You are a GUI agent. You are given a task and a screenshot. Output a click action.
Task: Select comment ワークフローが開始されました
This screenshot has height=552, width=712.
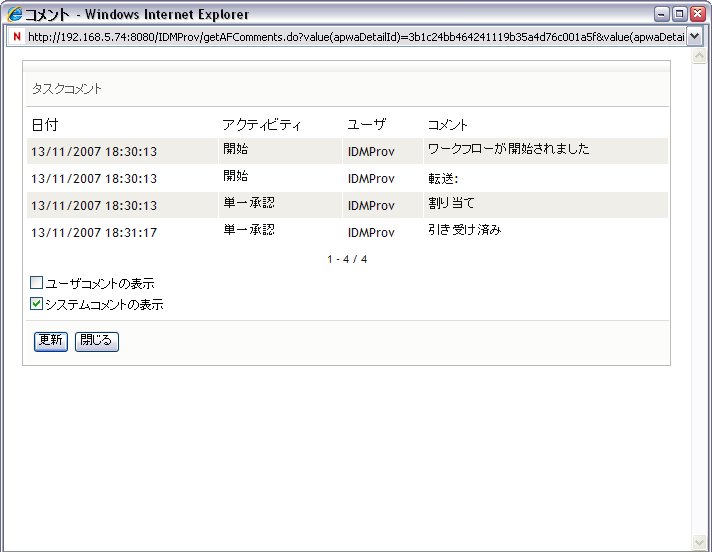coord(509,149)
